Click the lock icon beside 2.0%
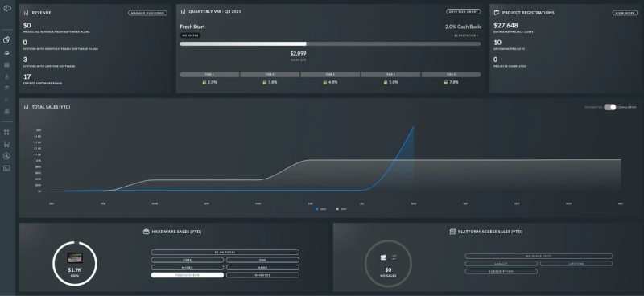This screenshot has width=644, height=296. tap(204, 82)
